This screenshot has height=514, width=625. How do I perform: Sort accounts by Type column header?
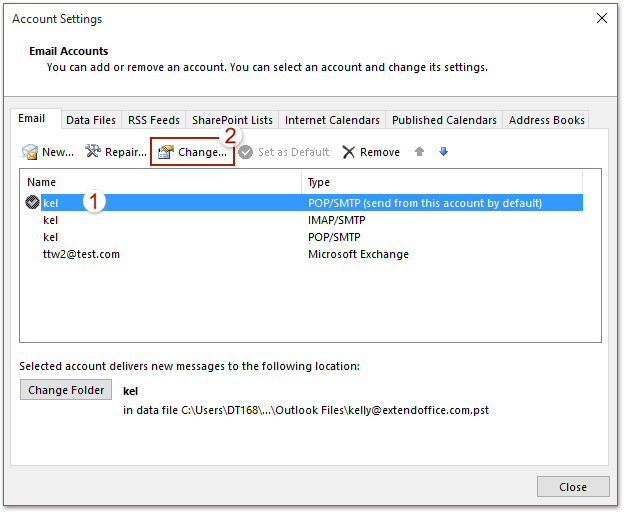450,183
